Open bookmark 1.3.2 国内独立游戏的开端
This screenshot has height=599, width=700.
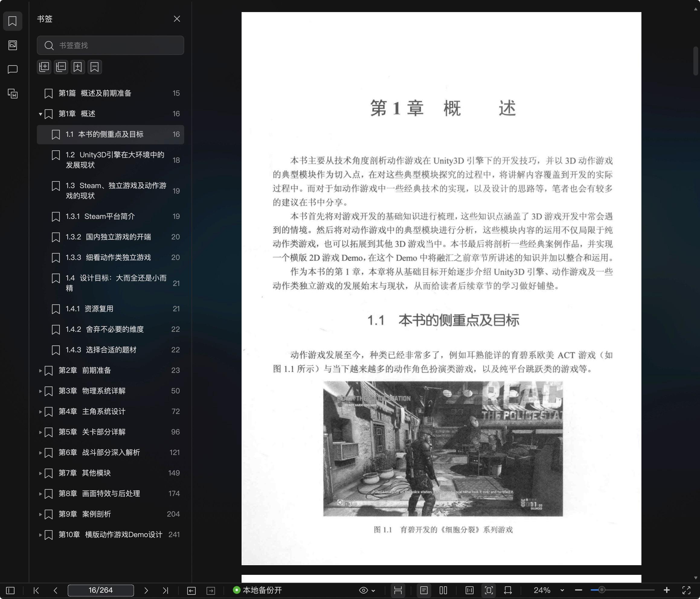coord(111,237)
